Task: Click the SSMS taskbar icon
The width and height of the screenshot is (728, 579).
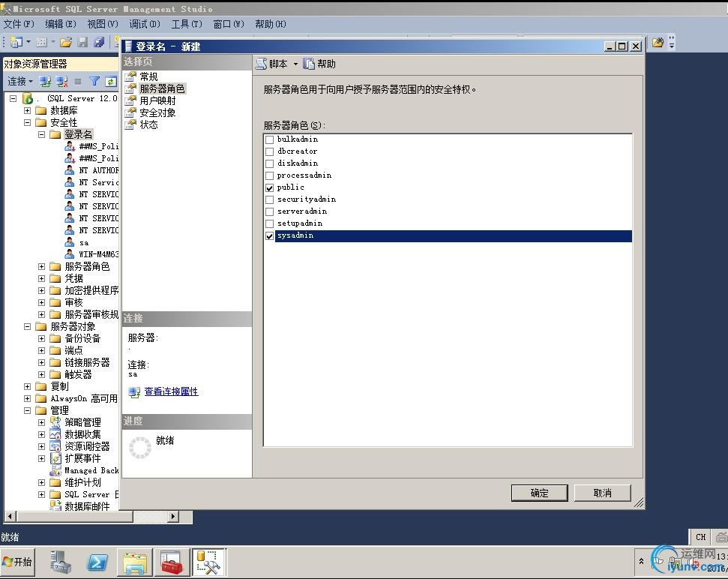Action: (x=209, y=562)
